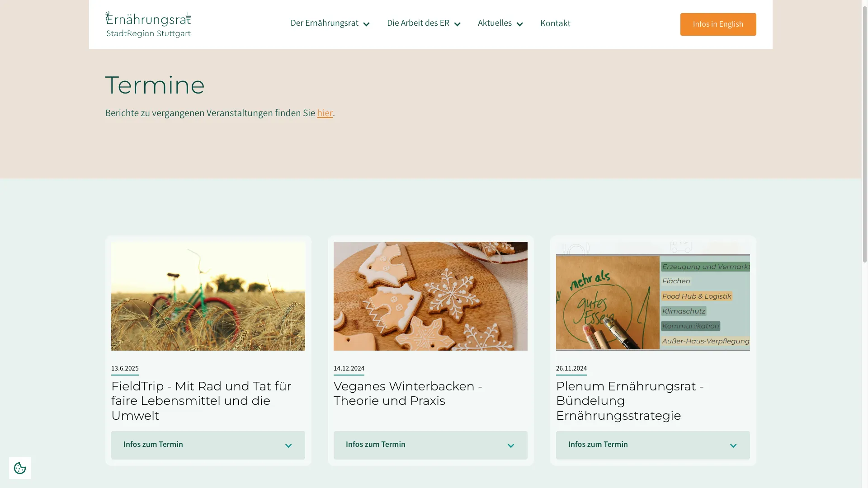
Task: Open the cookie settings icon
Action: [x=20, y=468]
